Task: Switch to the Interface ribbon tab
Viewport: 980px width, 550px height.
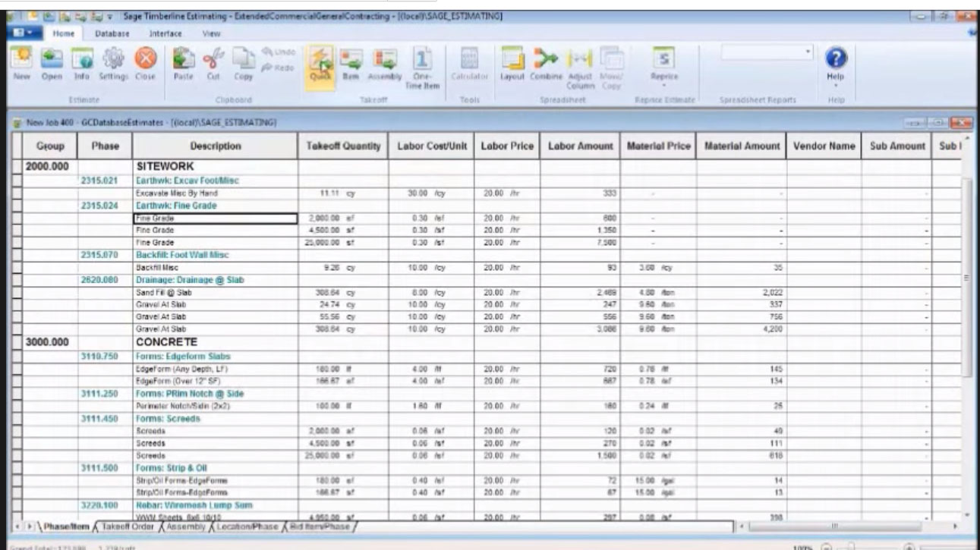Action: click(165, 33)
